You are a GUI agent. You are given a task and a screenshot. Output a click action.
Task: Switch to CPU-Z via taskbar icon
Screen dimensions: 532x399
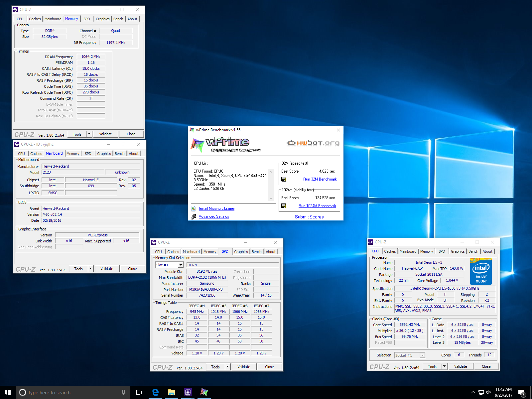point(188,392)
